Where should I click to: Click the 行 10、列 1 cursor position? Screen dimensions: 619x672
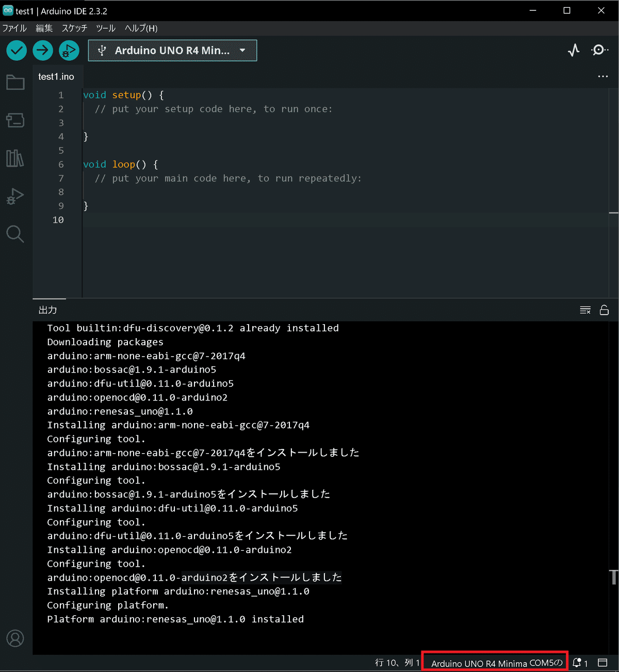coord(397,663)
